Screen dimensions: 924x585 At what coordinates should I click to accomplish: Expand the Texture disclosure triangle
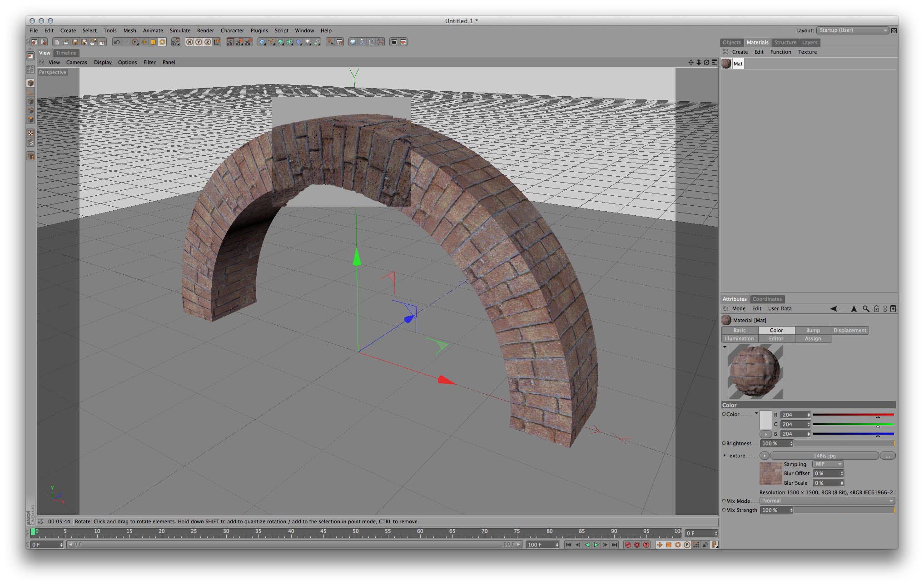click(x=724, y=456)
